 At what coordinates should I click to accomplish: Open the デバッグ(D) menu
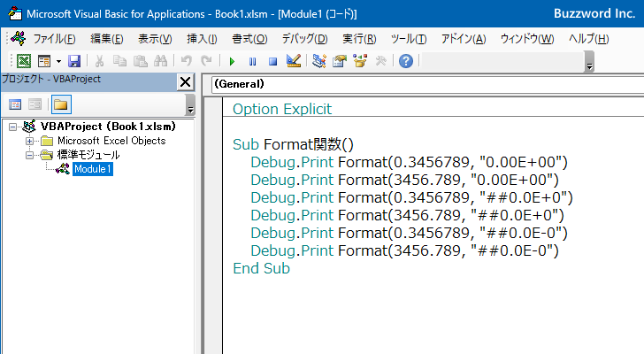point(304,39)
